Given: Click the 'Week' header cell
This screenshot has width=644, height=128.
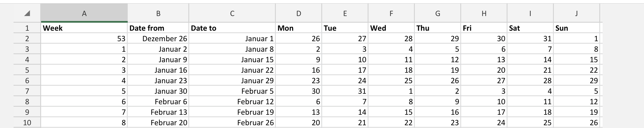Looking at the screenshot, I should (84, 28).
